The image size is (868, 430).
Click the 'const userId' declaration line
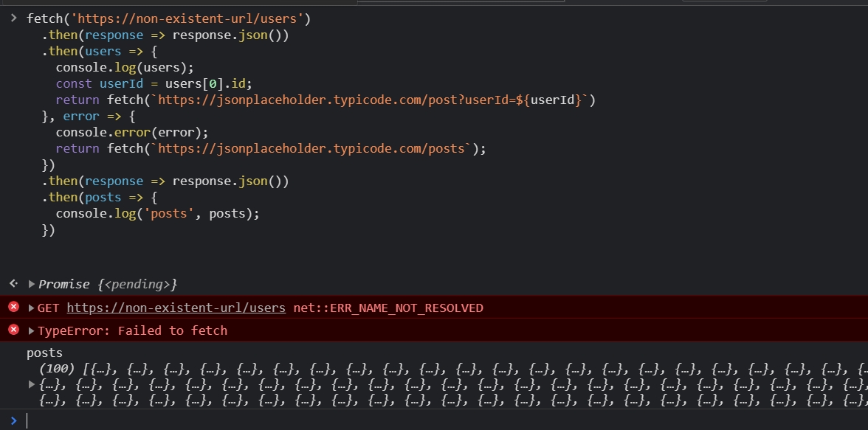click(159, 83)
